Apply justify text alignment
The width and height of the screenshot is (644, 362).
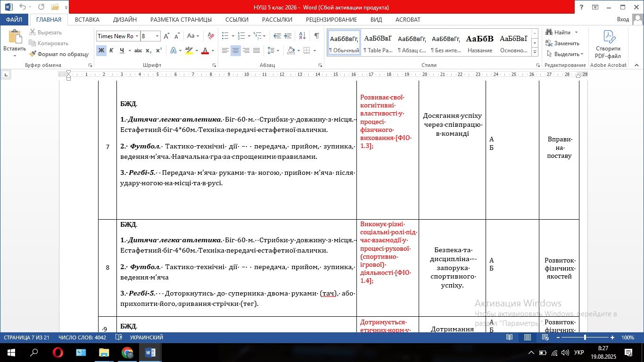tap(256, 50)
